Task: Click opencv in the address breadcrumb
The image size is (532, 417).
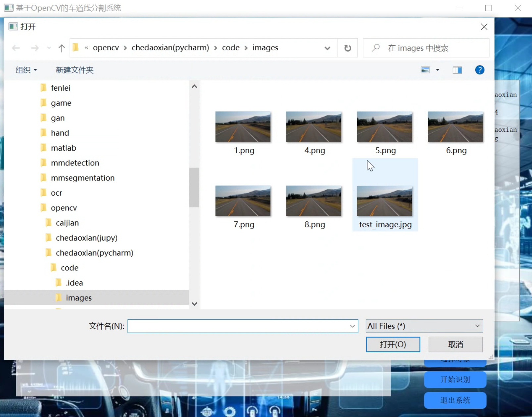Action: click(x=106, y=48)
